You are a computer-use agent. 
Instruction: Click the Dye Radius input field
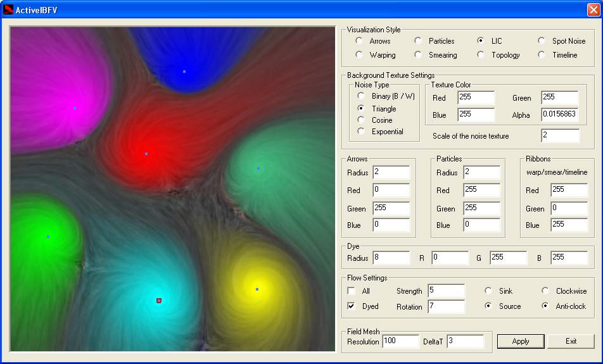click(x=391, y=258)
